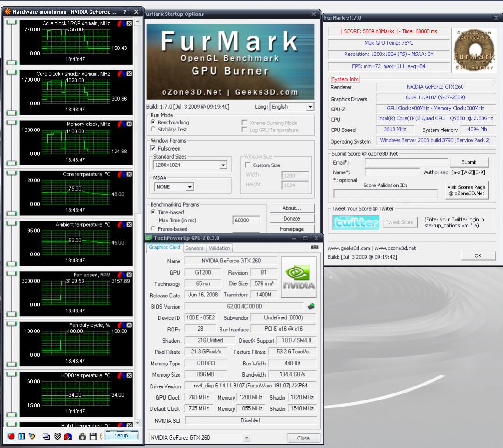Close the Ambient temperature graph
Screen dimensions: 503x448
(129, 225)
